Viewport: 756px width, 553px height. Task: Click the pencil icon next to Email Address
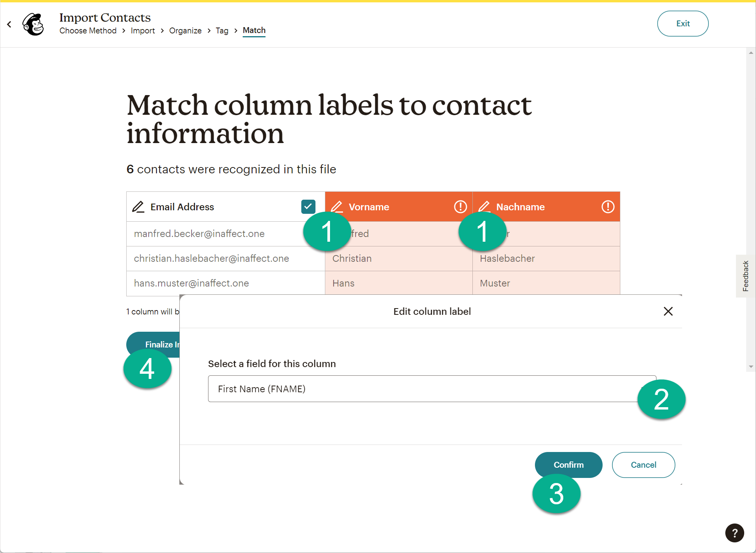click(x=138, y=207)
